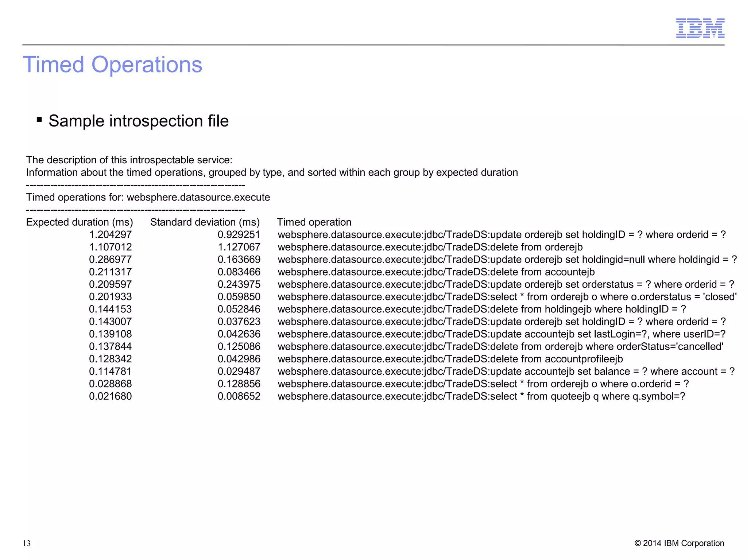This screenshot has width=747, height=560.
Task: Click the 'Timed operation' column header
Action: [314, 222]
